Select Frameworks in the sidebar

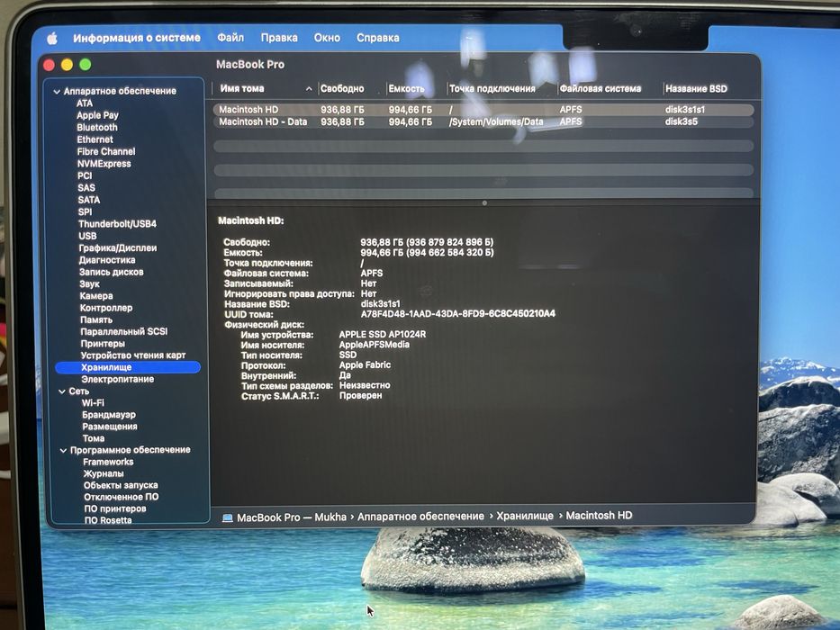tap(108, 462)
